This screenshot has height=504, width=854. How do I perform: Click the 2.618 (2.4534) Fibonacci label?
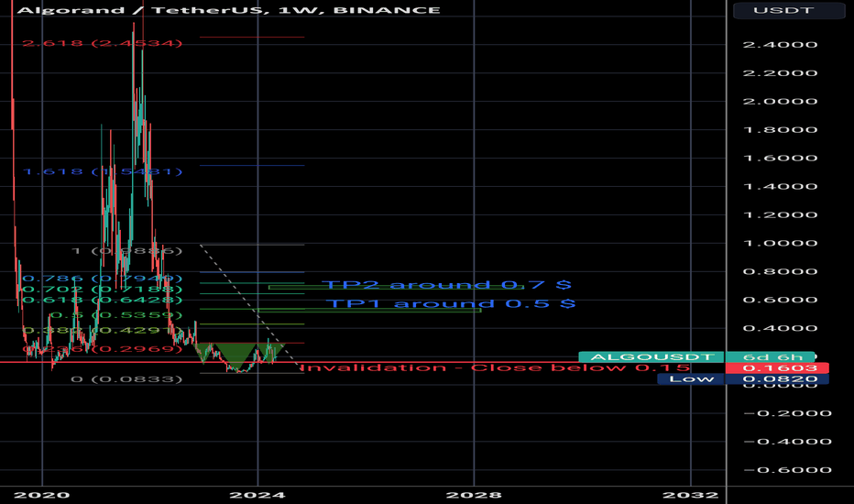coord(102,43)
